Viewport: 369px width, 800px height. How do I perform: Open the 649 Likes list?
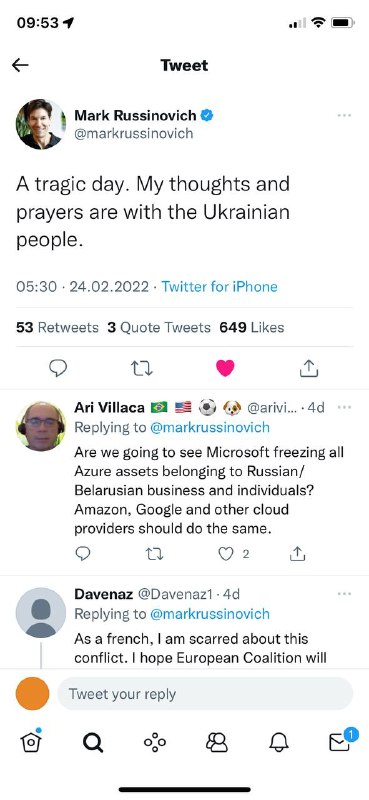252,327
